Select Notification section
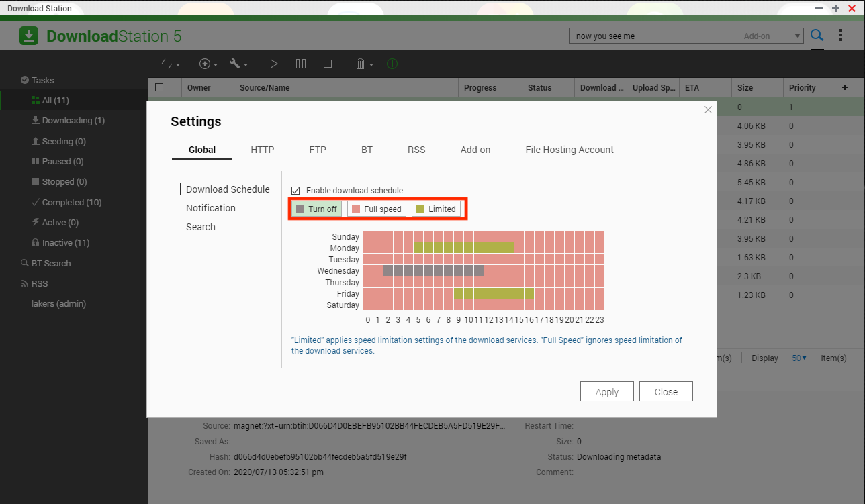 211,208
